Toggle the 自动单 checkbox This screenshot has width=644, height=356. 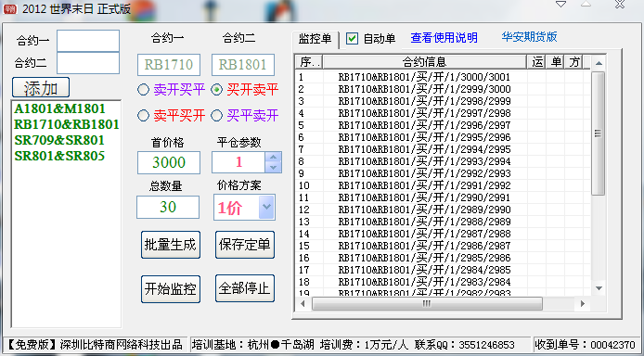click(x=352, y=39)
